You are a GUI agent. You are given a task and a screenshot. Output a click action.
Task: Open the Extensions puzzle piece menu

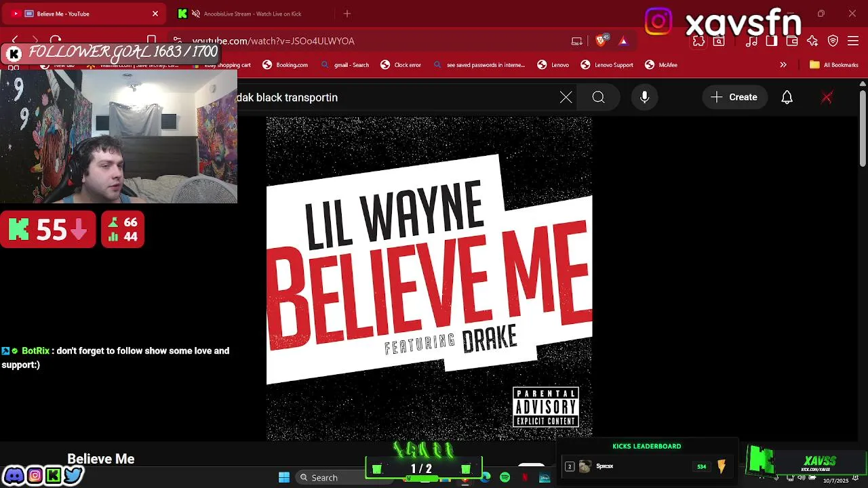coord(698,41)
